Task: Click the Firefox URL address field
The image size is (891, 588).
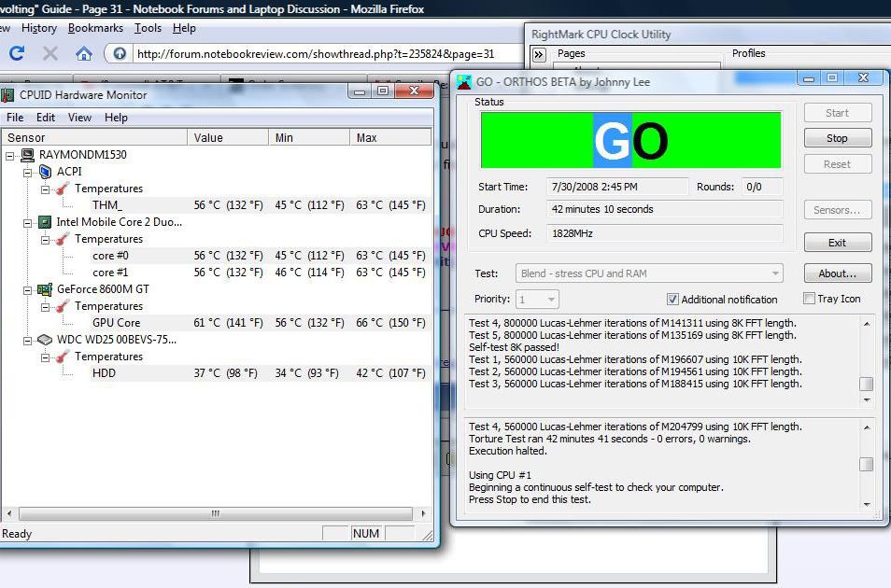Action: 327,54
